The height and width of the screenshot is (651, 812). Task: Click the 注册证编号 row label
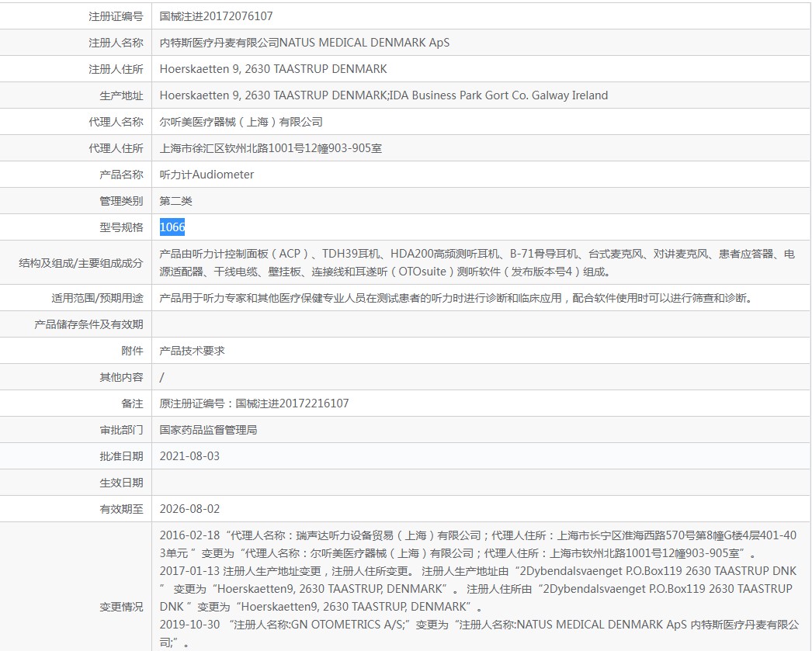point(116,16)
